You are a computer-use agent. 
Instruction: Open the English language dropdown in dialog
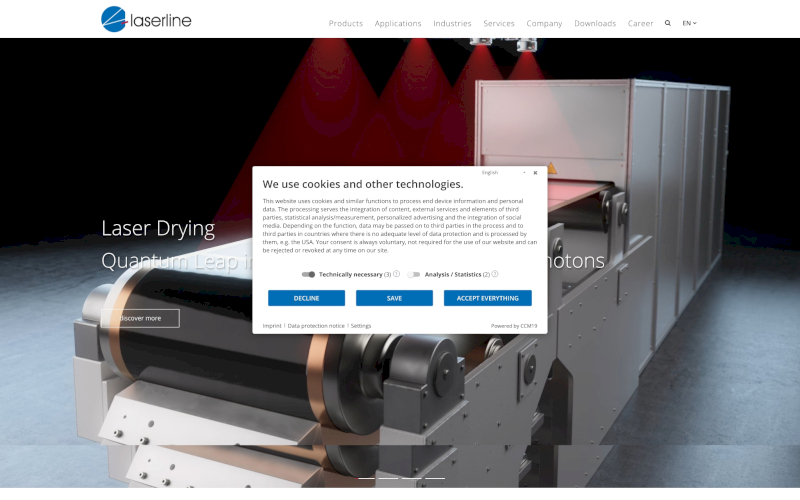click(503, 173)
